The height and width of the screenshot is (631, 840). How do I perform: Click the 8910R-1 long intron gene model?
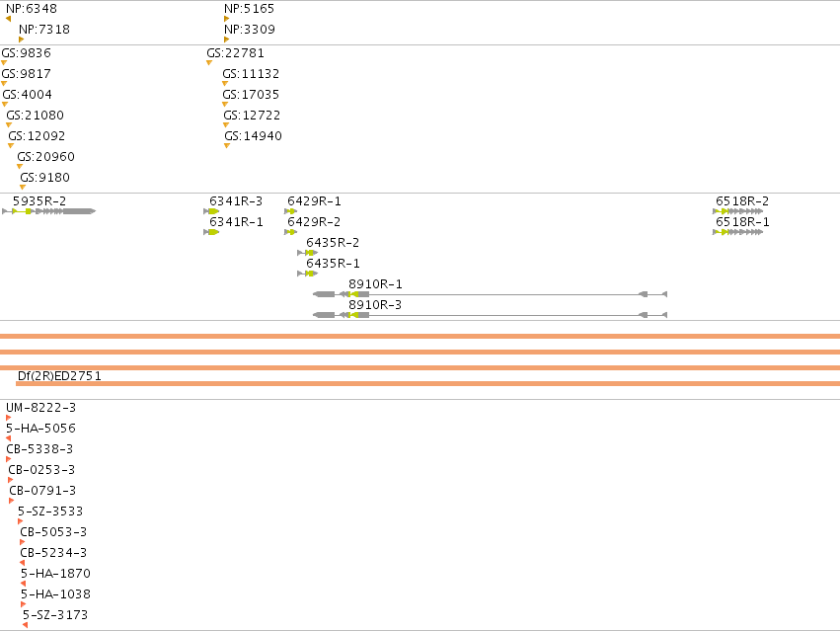click(x=491, y=294)
